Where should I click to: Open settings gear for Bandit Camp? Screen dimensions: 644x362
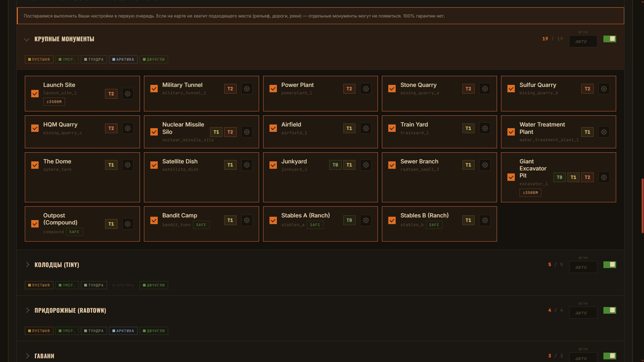point(247,220)
